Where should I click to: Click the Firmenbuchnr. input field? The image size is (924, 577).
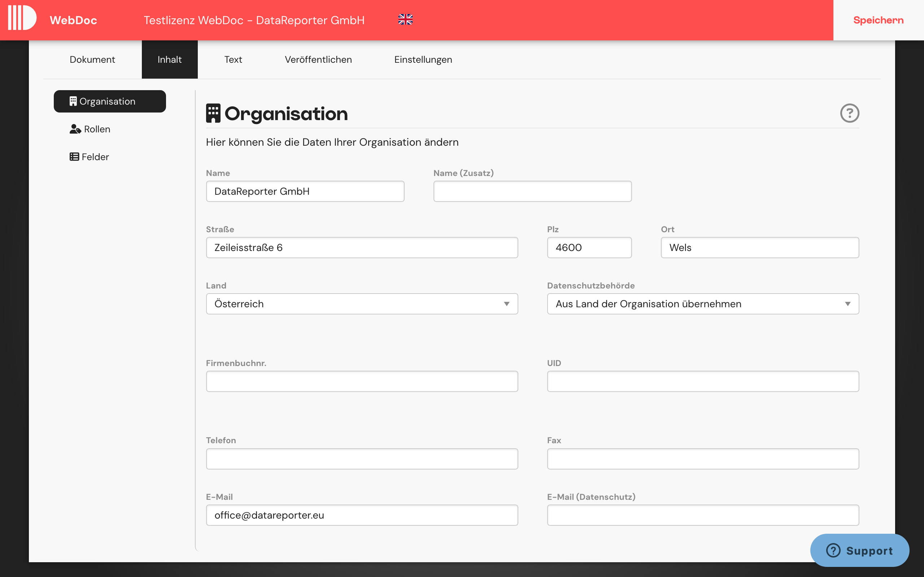[362, 381]
